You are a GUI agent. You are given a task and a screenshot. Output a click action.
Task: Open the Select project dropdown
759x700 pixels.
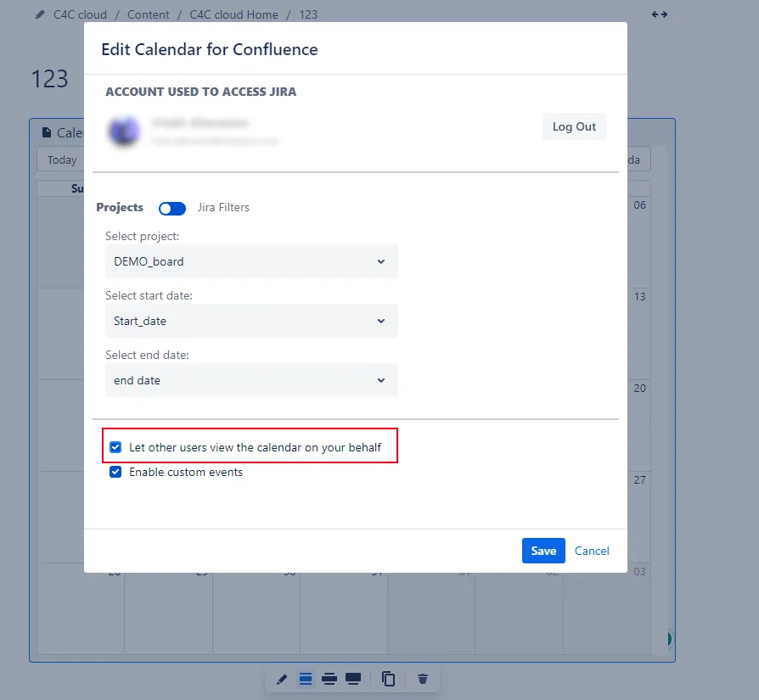pos(251,261)
